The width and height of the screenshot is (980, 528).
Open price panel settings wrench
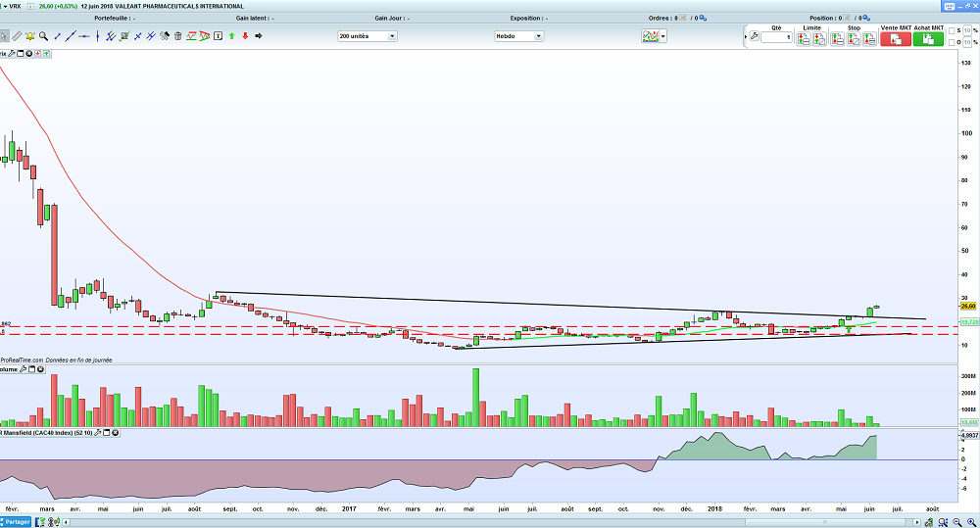coord(11,54)
